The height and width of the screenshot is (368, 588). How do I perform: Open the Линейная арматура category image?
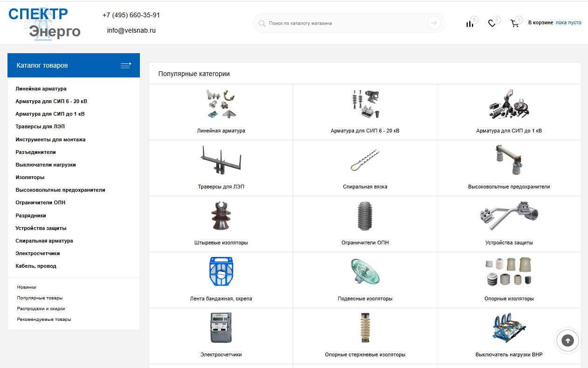[221, 104]
